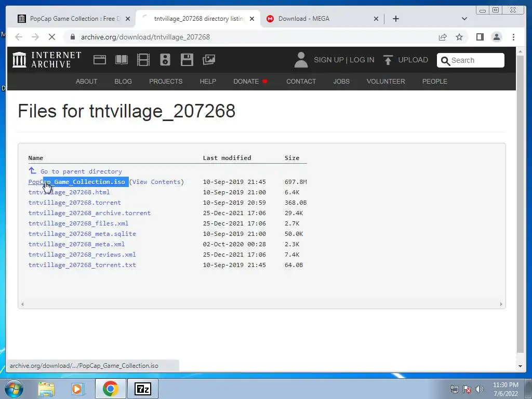Go to parent directory link
Image resolution: width=532 pixels, height=399 pixels.
coord(81,171)
